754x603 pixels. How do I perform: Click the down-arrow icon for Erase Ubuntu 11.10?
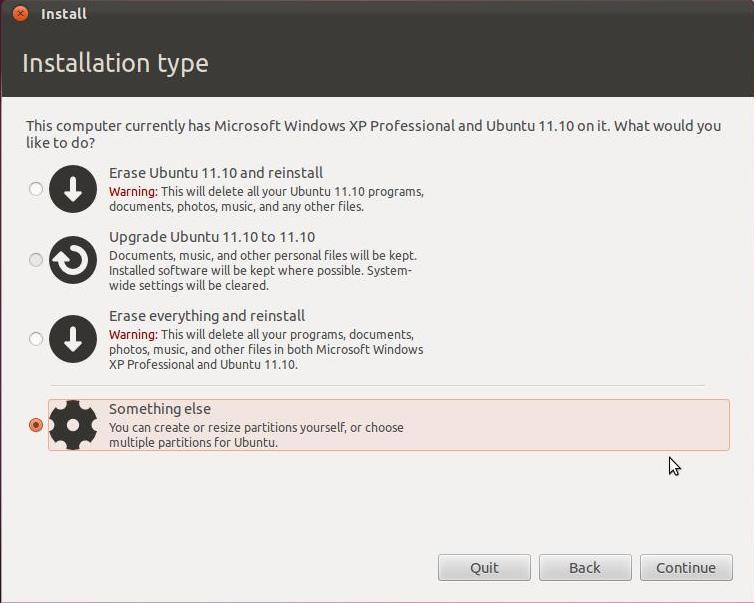(73, 189)
